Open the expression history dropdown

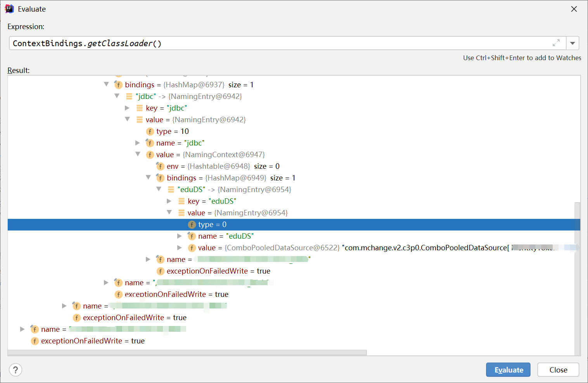pos(572,43)
